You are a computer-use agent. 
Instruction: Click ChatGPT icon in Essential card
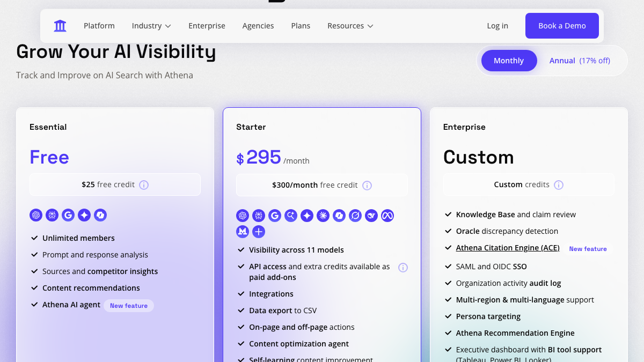coord(36,215)
